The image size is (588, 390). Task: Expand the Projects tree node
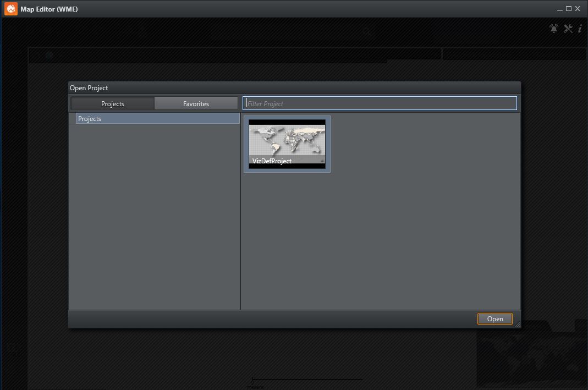72,119
